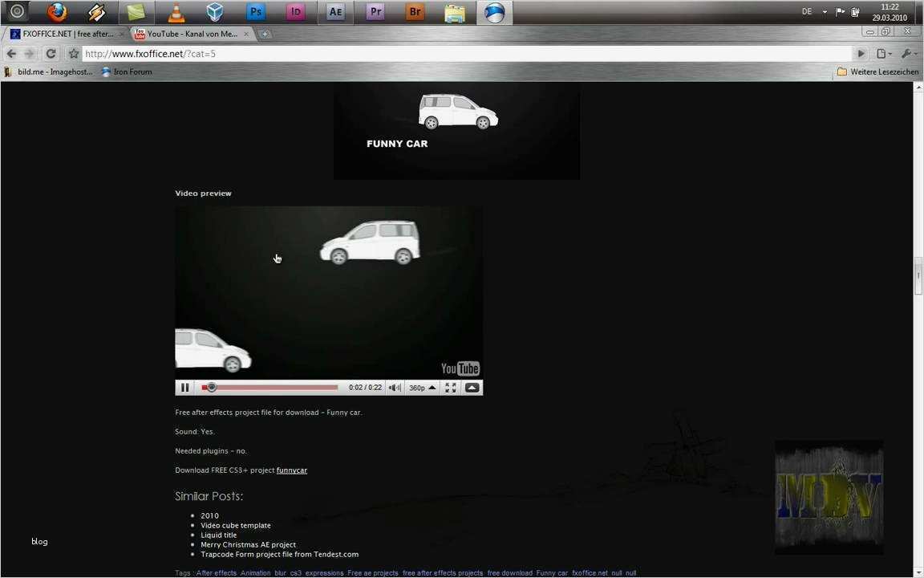Seek along the video progress bar

coord(269,388)
